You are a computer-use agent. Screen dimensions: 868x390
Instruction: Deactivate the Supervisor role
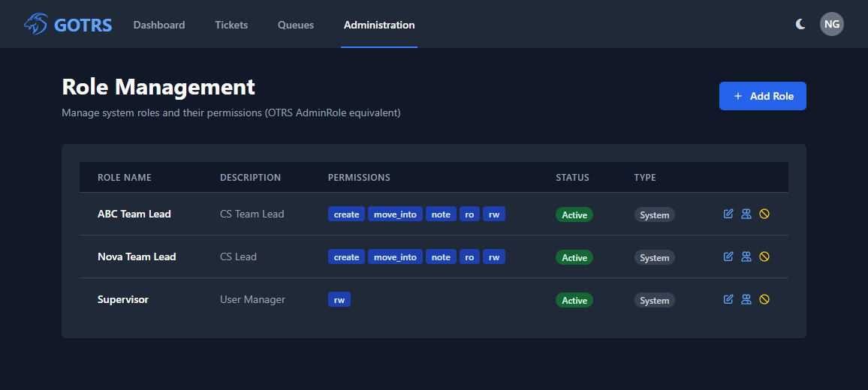(764, 299)
